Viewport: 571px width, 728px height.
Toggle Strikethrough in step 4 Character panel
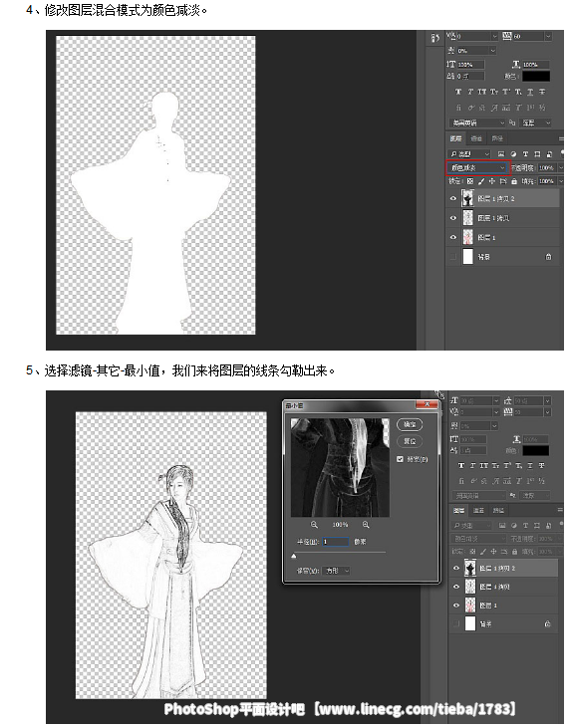542,92
